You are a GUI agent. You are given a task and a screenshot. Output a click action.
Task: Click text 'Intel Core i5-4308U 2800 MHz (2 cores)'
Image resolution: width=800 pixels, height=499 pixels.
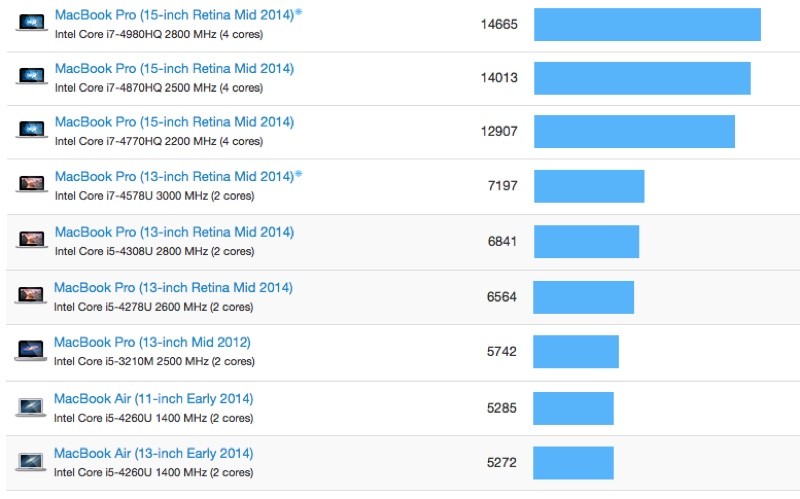click(155, 252)
